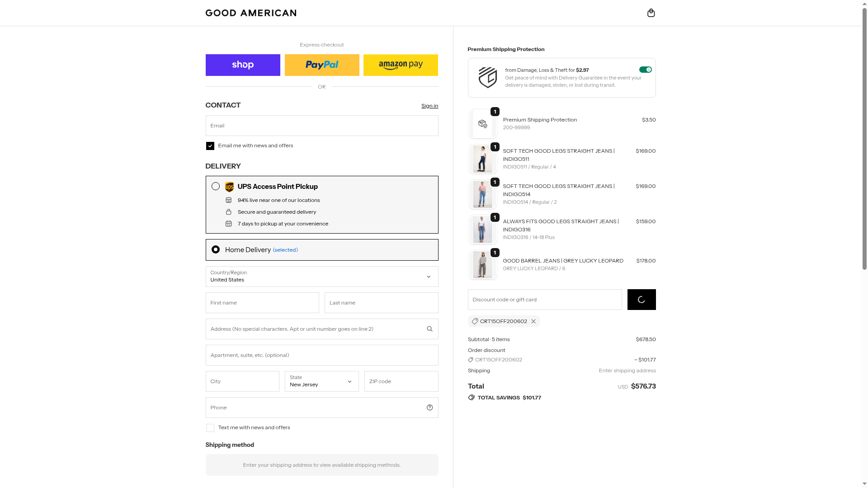868x488 pixels.
Task: Select the Home Delivery radio option
Action: point(216,250)
